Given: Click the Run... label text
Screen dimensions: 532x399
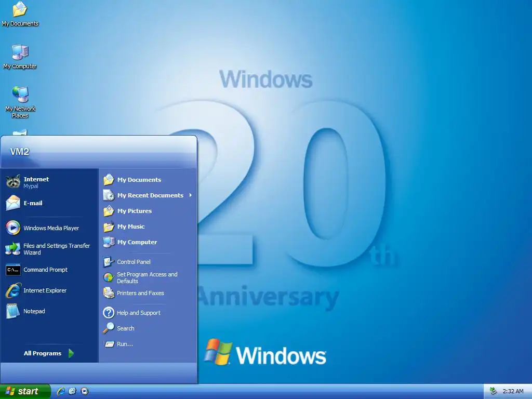Looking at the screenshot, I should (x=125, y=344).
